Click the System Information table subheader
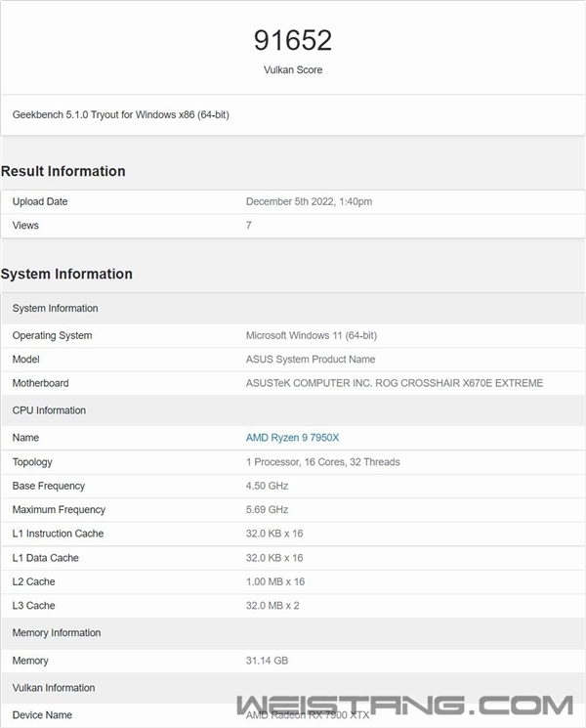Viewport: 586px width, 728px height. pos(56,308)
